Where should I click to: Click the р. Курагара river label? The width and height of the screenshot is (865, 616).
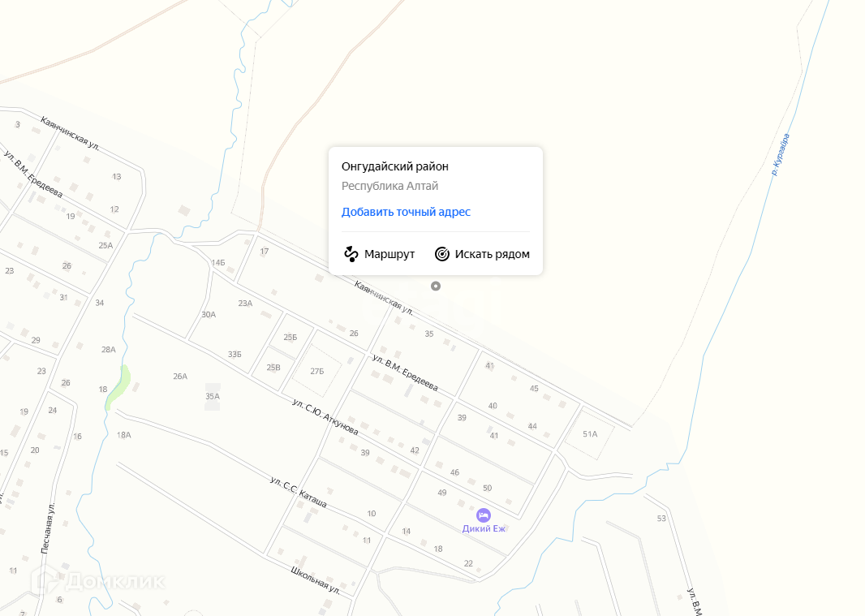coord(781,154)
